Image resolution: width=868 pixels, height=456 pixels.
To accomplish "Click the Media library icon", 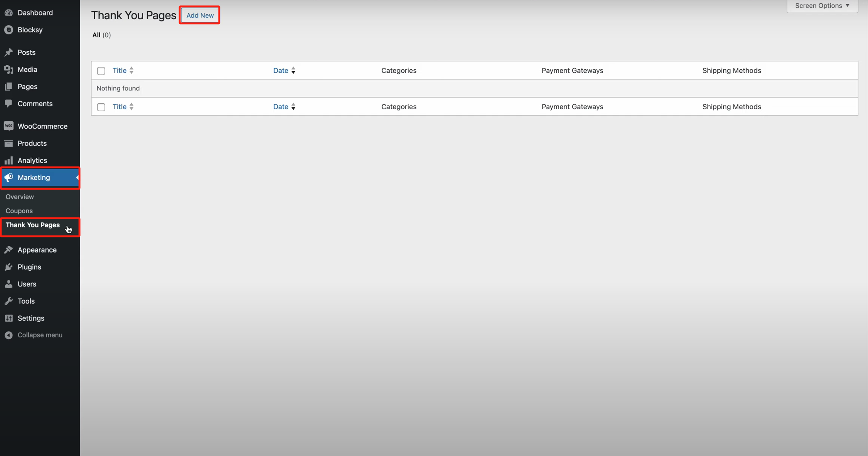I will [x=9, y=69].
